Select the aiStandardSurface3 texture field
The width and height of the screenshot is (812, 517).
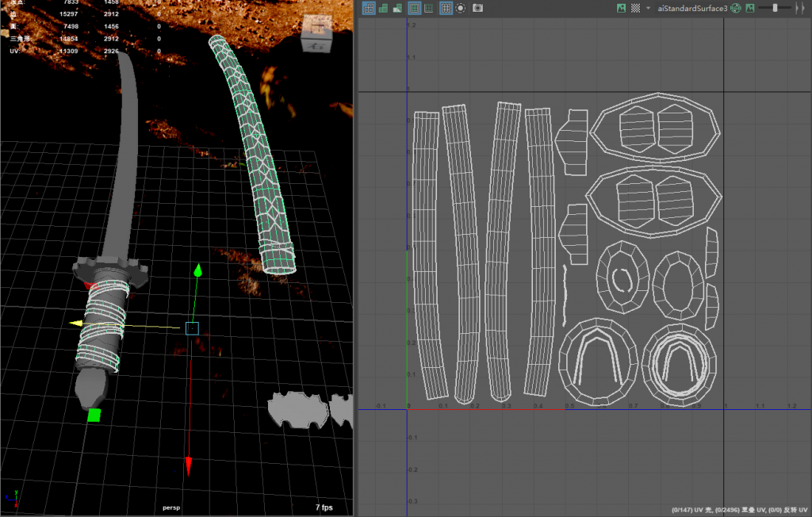tap(691, 8)
